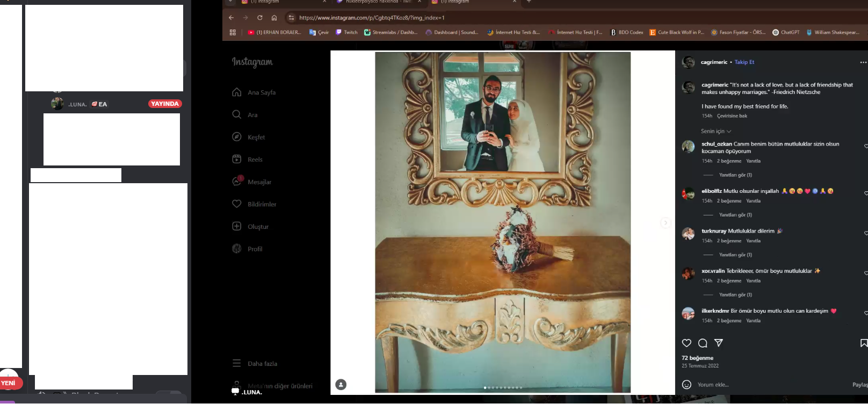Click the Instagram logo
868x404 pixels.
point(252,62)
